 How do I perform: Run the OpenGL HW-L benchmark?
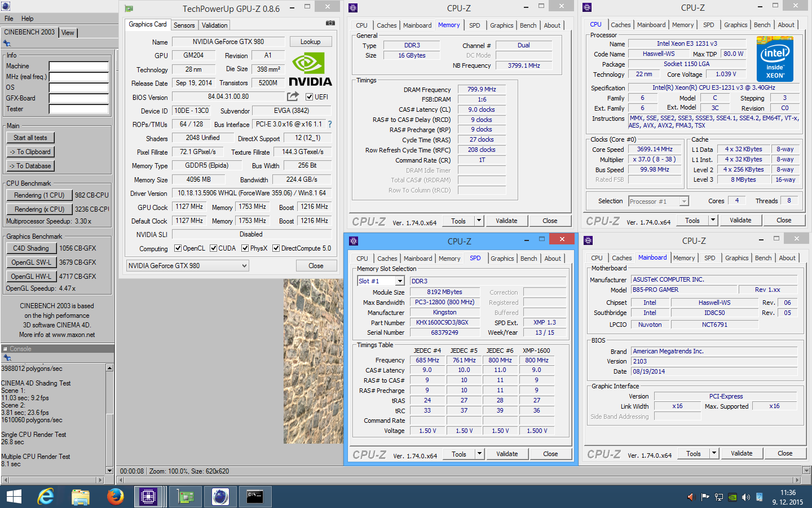pyautogui.click(x=31, y=277)
